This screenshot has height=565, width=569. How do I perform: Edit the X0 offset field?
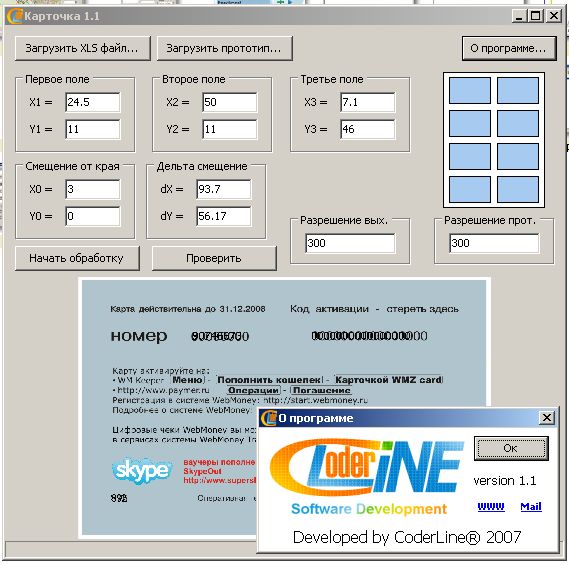coord(93,189)
